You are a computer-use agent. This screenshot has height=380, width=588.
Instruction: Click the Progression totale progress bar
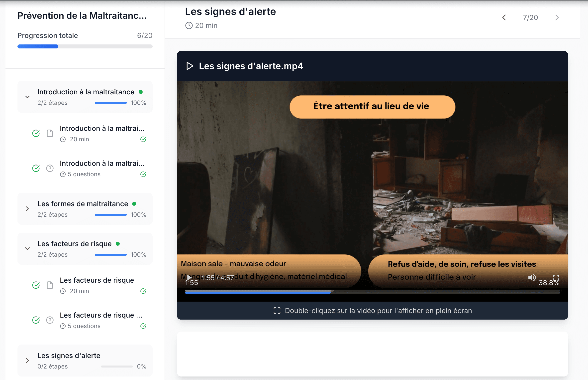click(x=85, y=46)
